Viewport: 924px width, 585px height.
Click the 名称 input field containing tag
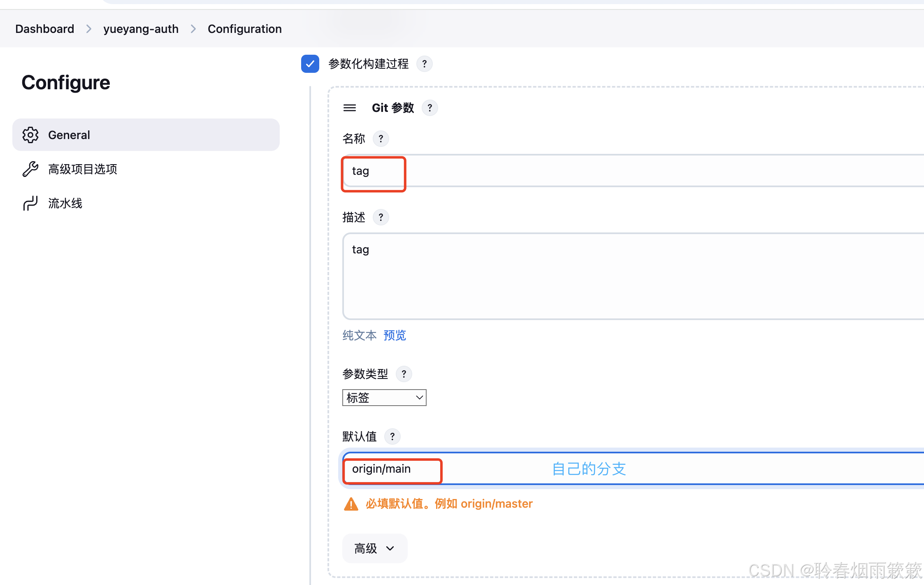(x=617, y=171)
